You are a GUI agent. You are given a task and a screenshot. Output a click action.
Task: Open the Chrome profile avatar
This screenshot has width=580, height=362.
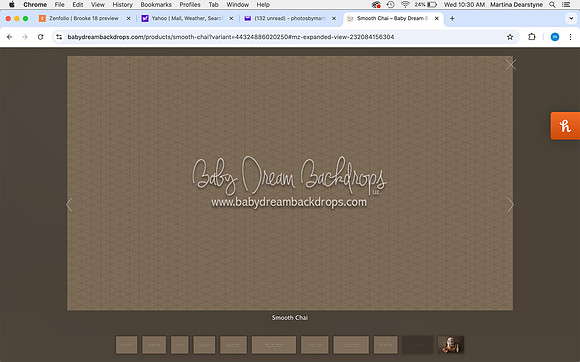pyautogui.click(x=555, y=37)
